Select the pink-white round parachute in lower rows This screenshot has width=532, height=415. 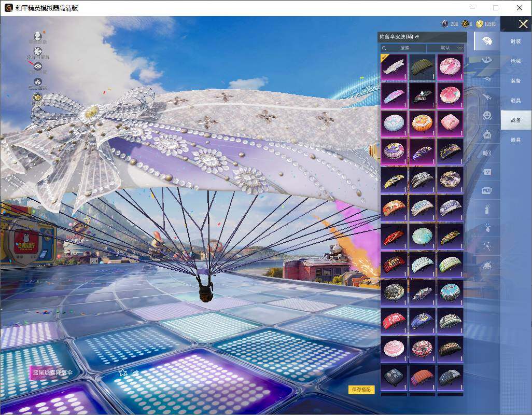point(394,349)
